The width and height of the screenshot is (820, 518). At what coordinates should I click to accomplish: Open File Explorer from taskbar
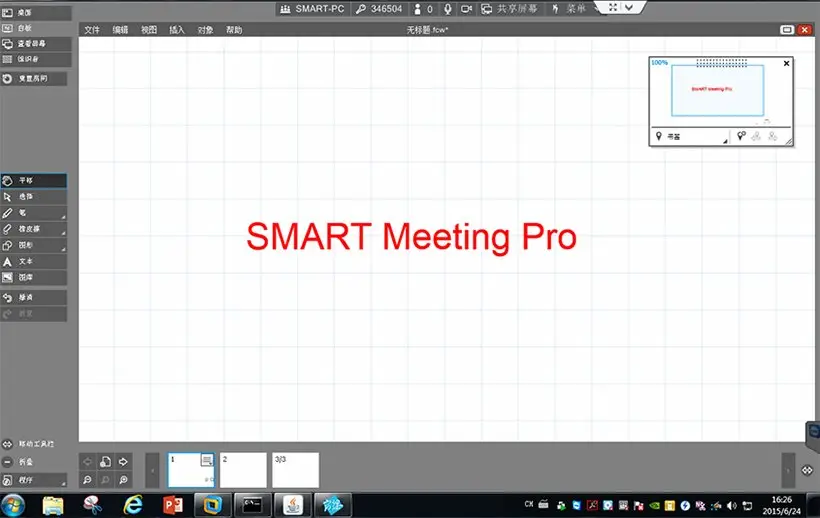pyautogui.click(x=53, y=505)
